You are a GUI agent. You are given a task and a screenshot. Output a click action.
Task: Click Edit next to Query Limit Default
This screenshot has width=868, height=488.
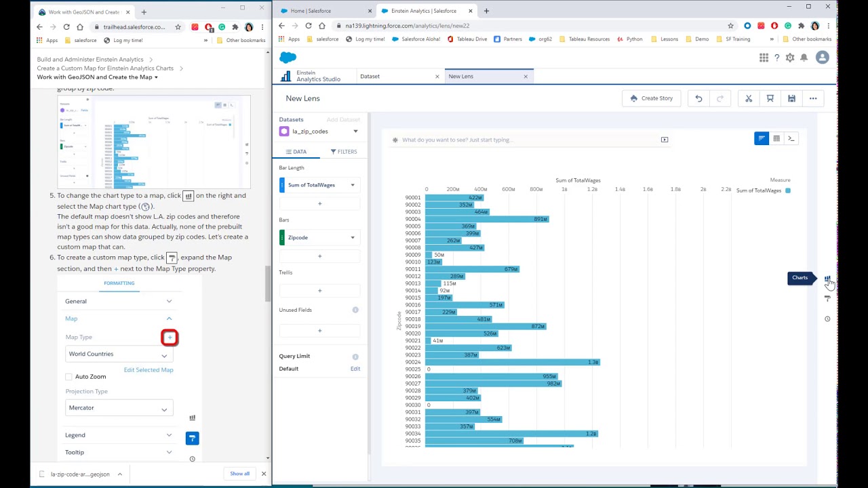355,369
